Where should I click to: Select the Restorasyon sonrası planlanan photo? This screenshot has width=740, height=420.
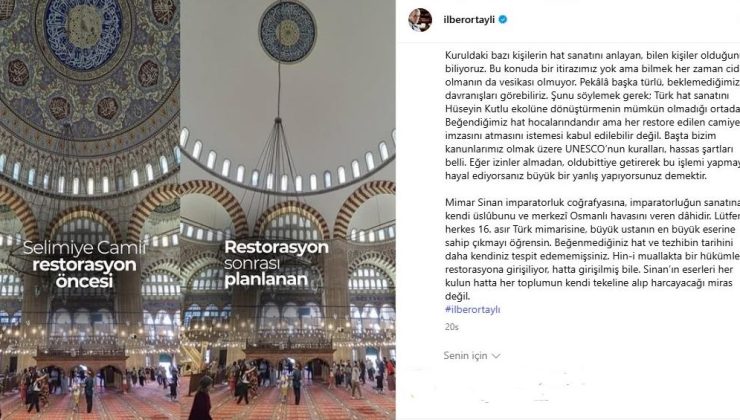[x=288, y=210]
